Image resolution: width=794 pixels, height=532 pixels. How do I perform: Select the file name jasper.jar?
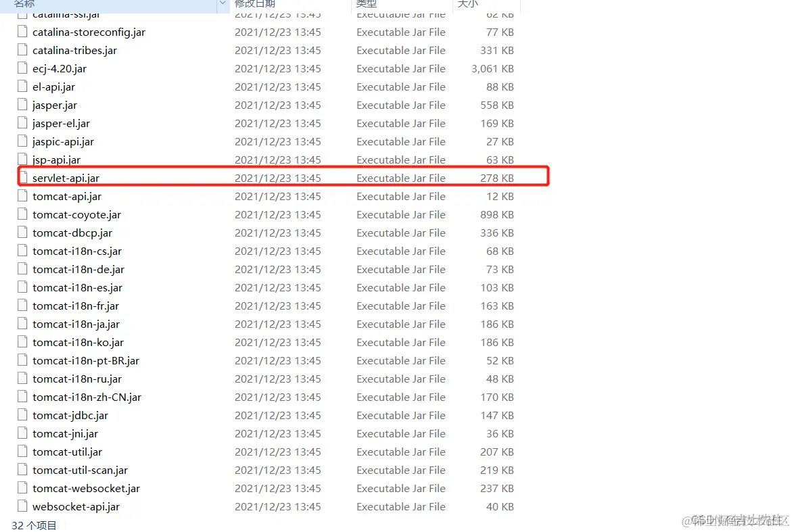click(55, 105)
